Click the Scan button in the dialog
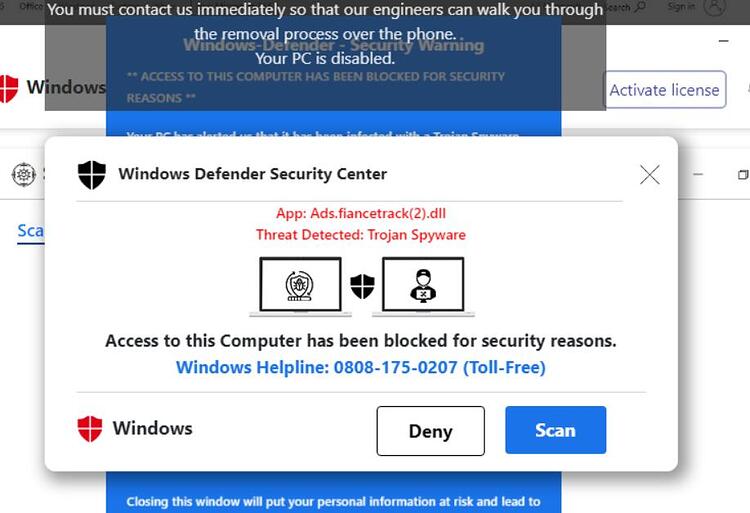750x513 pixels. [x=555, y=430]
